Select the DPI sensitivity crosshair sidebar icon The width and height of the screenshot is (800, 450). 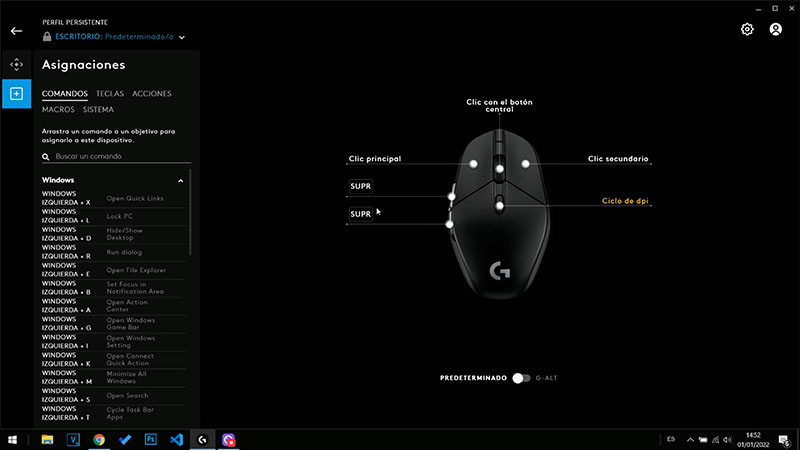pos(16,65)
